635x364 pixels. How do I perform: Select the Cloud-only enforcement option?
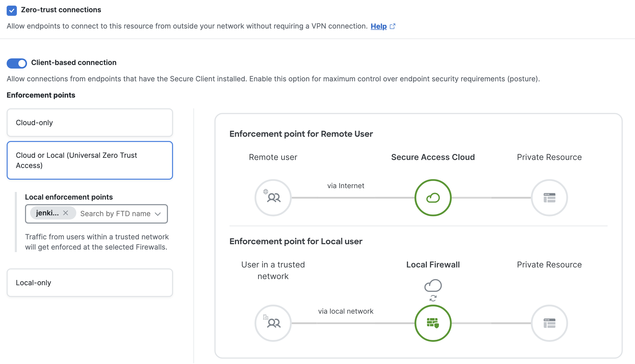tap(90, 123)
